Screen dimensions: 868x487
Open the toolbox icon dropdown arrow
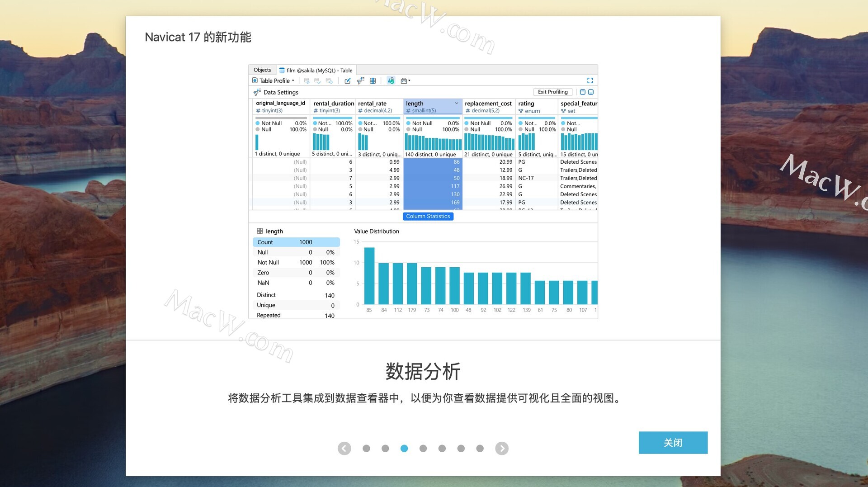tap(409, 81)
